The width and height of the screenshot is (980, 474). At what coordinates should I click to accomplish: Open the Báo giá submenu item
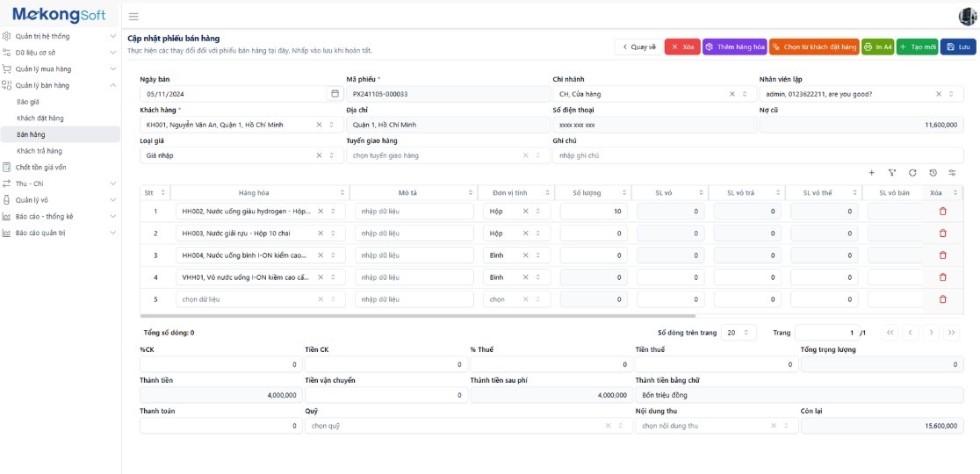click(28, 102)
